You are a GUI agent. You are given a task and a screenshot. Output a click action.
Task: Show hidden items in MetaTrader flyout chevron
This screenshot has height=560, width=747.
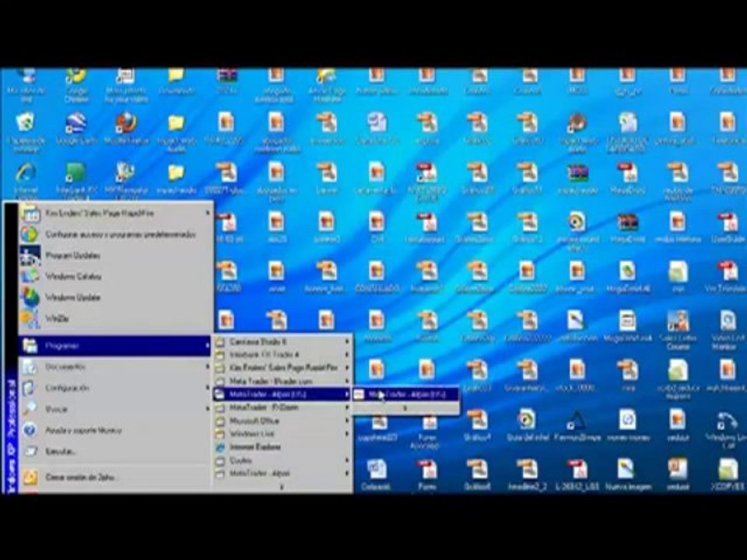(x=405, y=408)
